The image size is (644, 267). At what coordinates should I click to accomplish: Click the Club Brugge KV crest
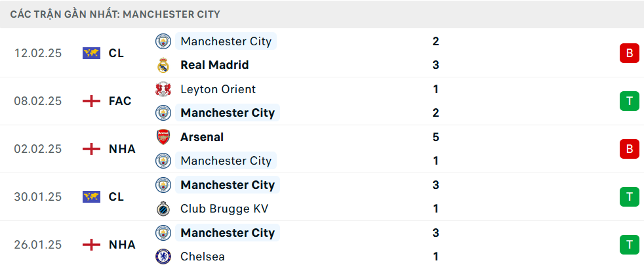pyautogui.click(x=163, y=209)
